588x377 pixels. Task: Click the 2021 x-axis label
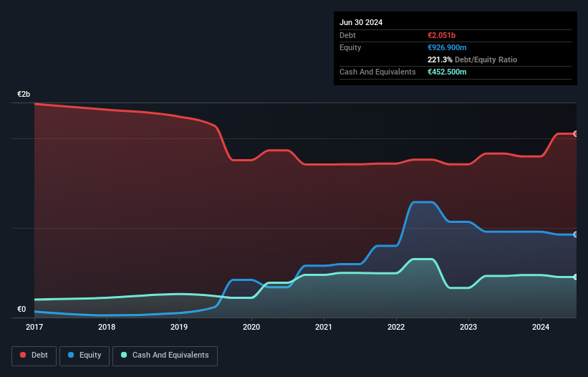pyautogui.click(x=324, y=327)
